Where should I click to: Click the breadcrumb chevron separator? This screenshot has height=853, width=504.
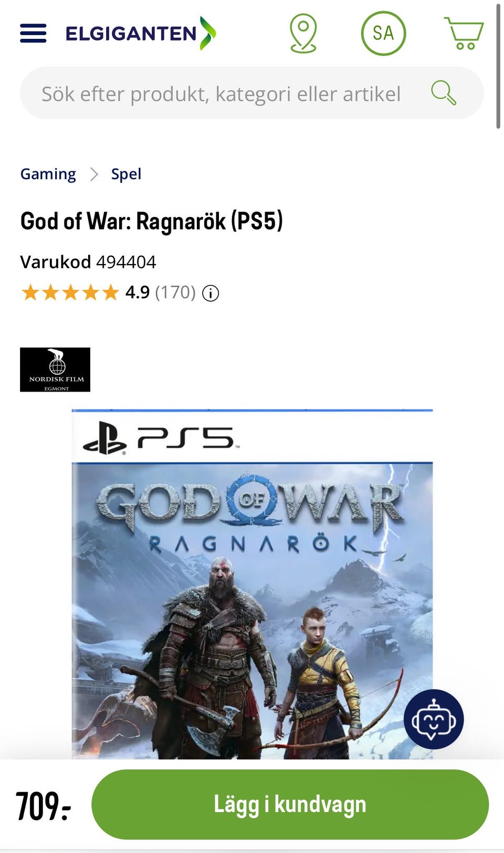94,174
